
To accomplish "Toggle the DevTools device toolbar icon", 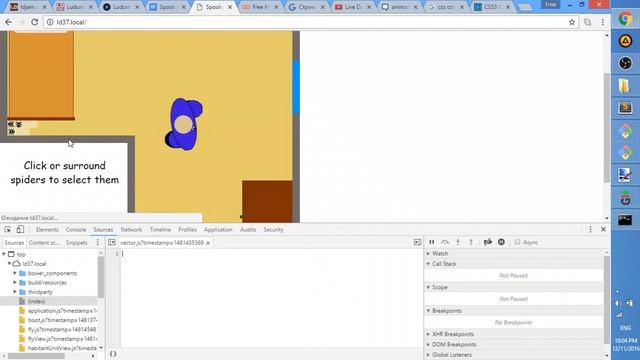I will (x=20, y=229).
